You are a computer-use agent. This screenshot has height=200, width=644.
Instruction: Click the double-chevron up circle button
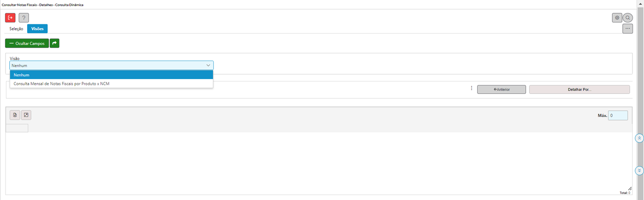pos(639,138)
